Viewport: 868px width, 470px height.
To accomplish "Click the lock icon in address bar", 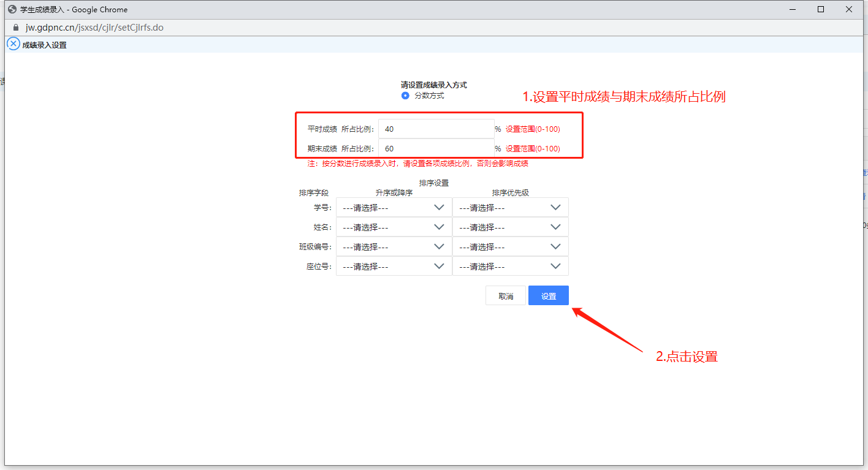I will [x=17, y=28].
